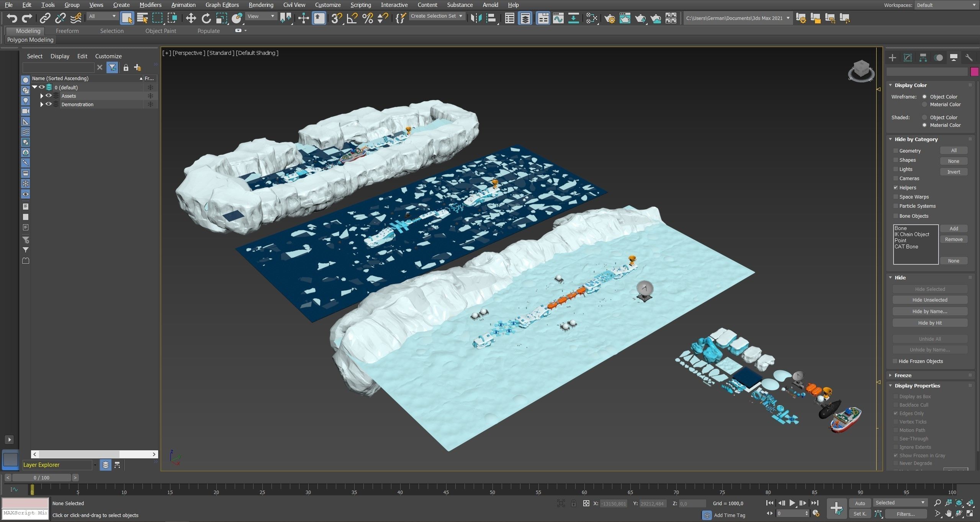Toggle the 3D Snaps icon
Image resolution: width=980 pixels, height=522 pixels.
[x=337, y=18]
